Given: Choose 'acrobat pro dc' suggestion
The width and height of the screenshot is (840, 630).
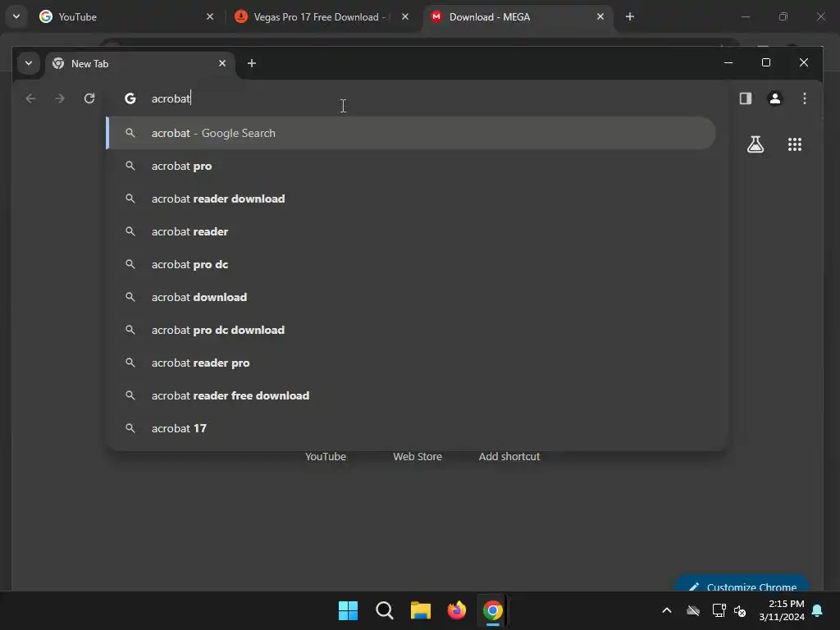Looking at the screenshot, I should click(x=412, y=264).
